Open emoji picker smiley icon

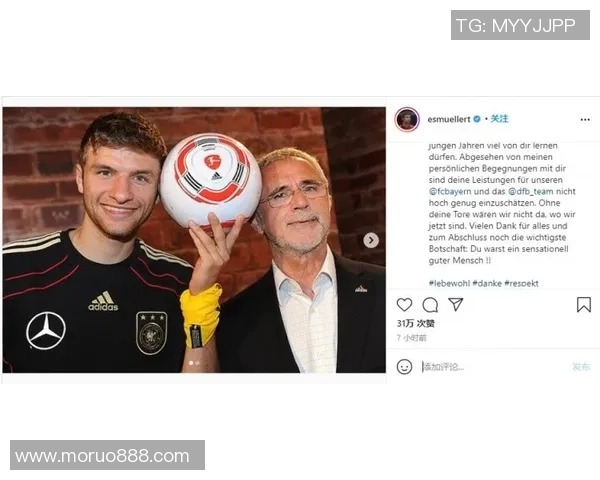[404, 367]
